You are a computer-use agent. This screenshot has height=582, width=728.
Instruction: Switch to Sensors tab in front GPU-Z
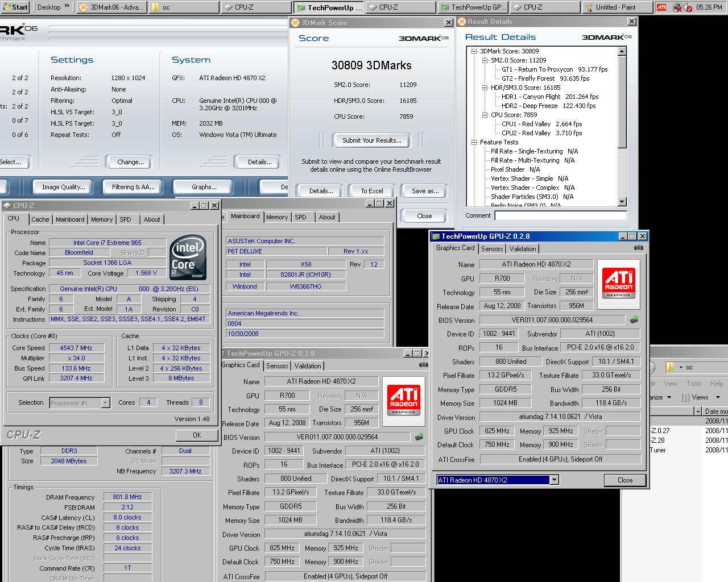click(x=492, y=249)
